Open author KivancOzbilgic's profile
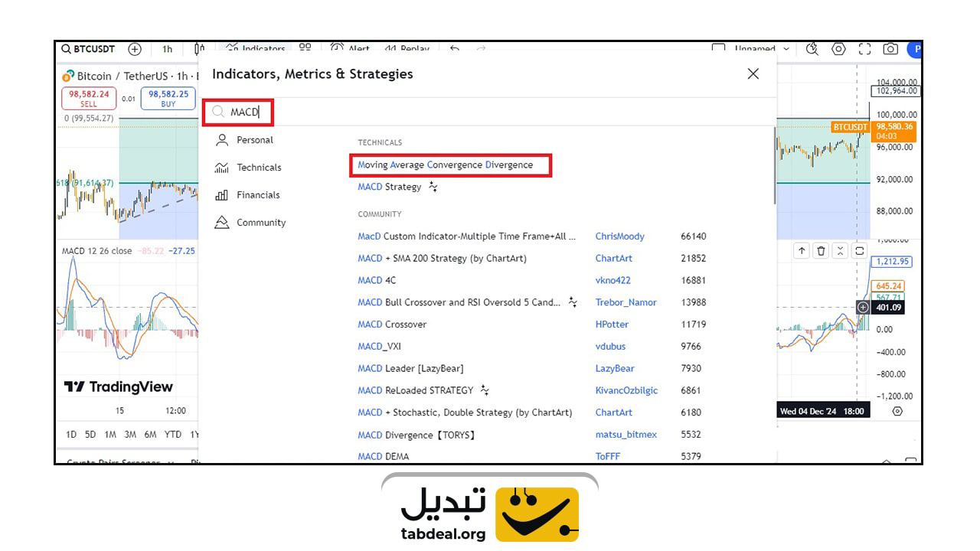980x551 pixels. point(627,390)
